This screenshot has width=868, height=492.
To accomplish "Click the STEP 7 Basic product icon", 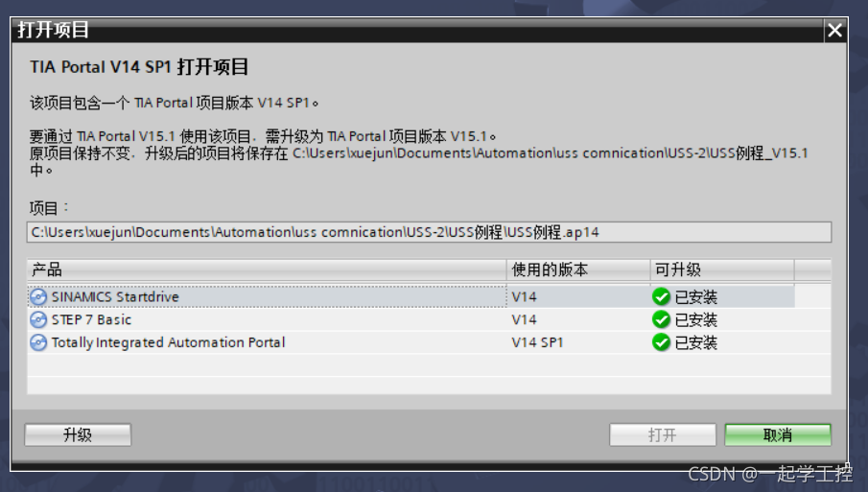I will click(38, 320).
